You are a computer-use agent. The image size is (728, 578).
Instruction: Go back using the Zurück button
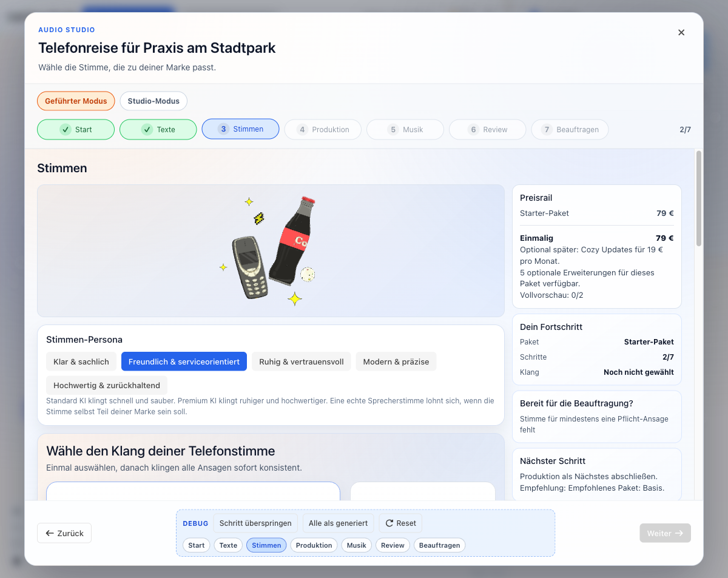pos(64,533)
